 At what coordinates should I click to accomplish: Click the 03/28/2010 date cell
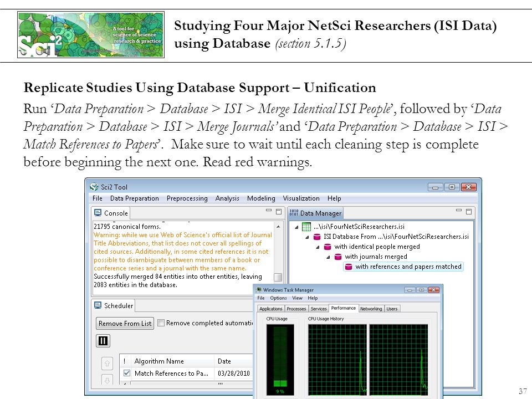[x=234, y=373]
